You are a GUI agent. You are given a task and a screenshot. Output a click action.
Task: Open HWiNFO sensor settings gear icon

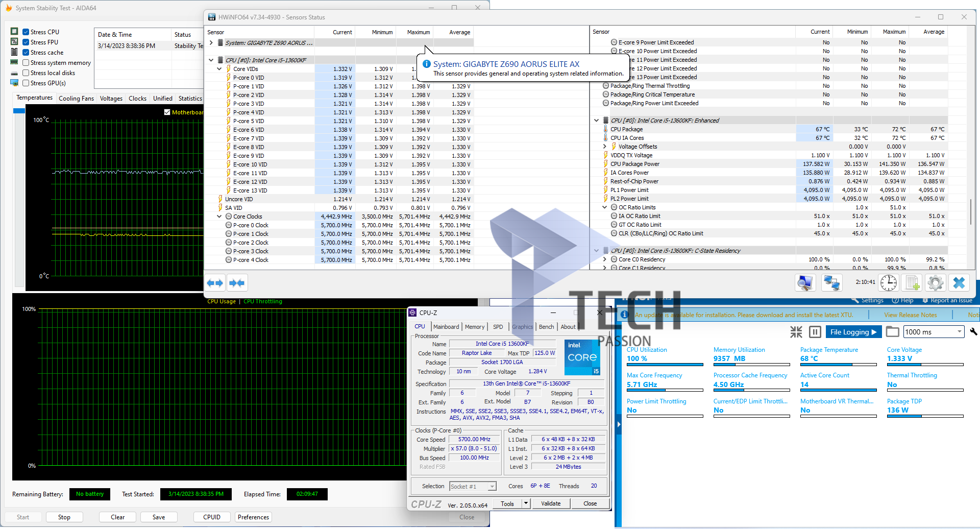tap(935, 283)
